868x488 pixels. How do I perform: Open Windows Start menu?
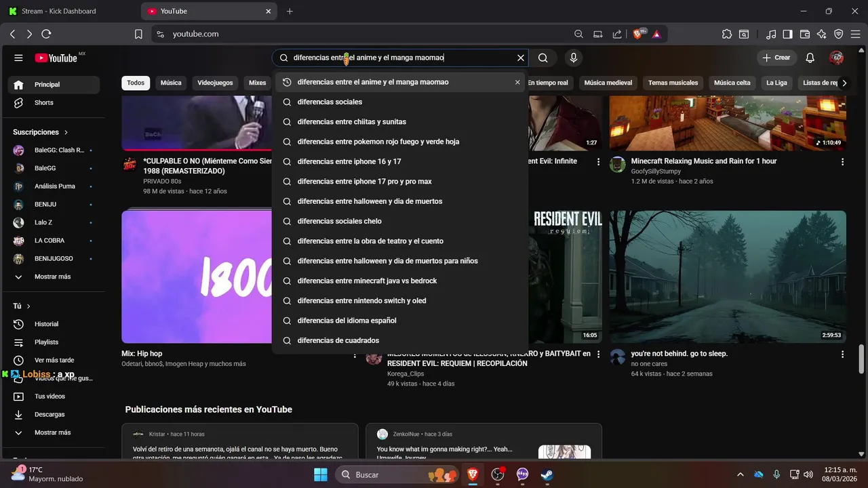tap(321, 474)
